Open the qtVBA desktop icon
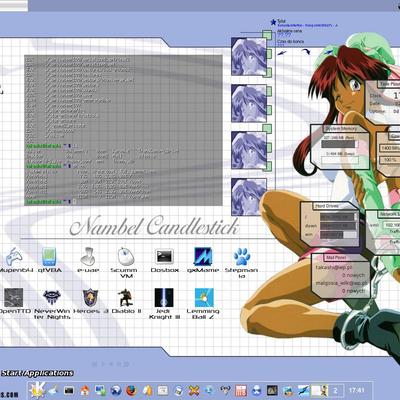This screenshot has height=400, width=400. [x=49, y=257]
